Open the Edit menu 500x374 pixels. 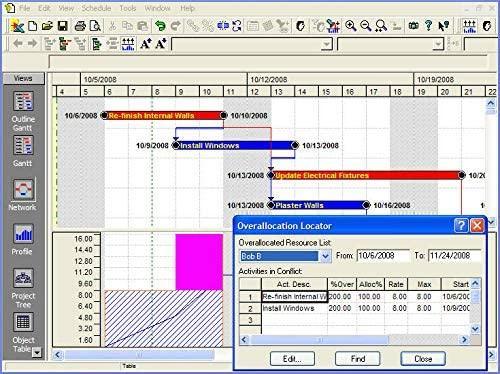(x=44, y=8)
